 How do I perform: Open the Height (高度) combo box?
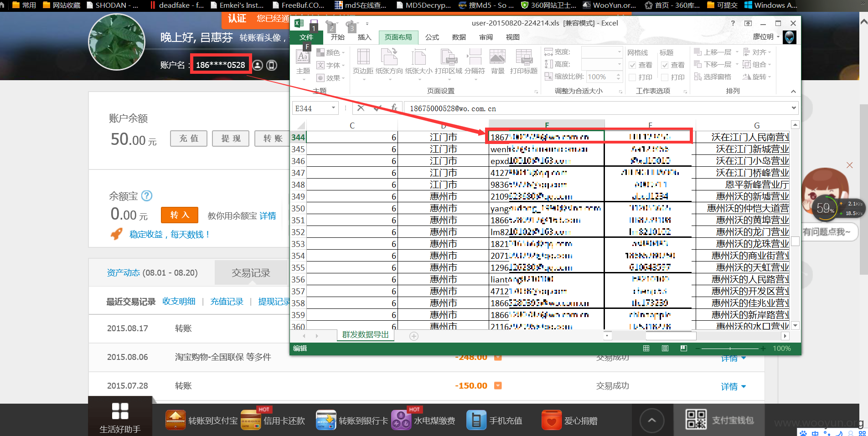click(602, 64)
